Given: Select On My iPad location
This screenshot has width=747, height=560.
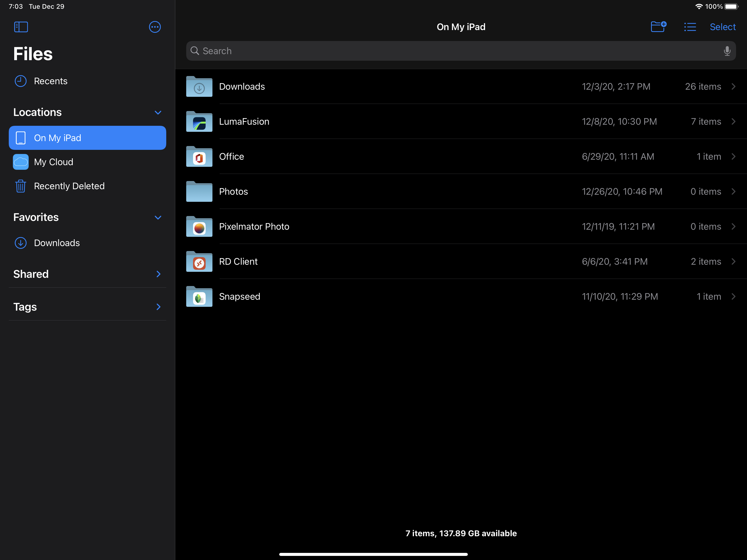Looking at the screenshot, I should coord(87,138).
